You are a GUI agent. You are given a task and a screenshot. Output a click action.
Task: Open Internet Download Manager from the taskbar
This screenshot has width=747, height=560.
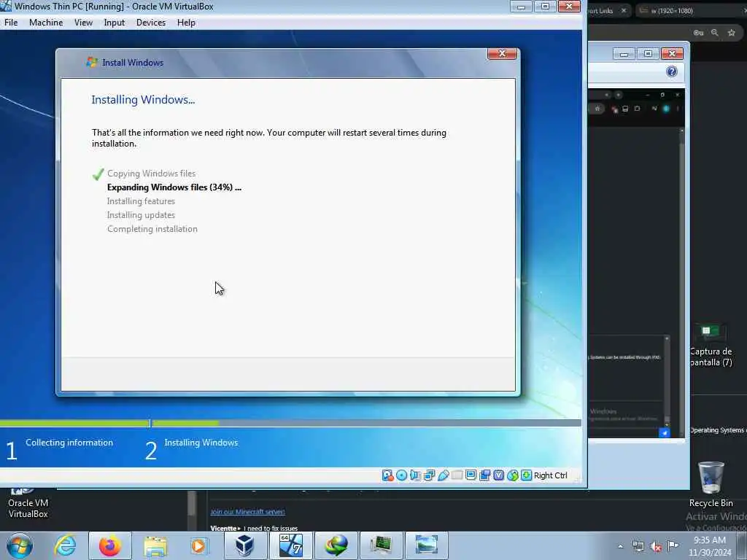(336, 545)
